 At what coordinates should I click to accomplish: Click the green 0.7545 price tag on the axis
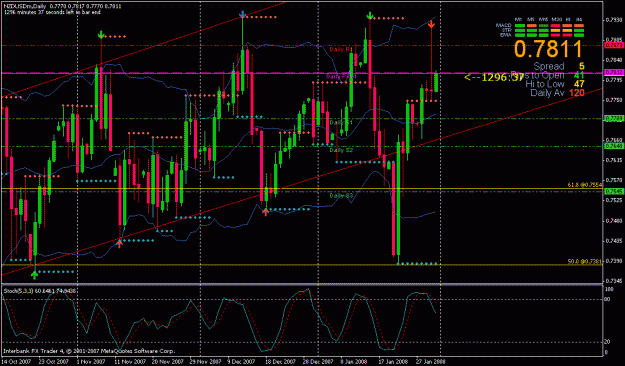[613, 191]
